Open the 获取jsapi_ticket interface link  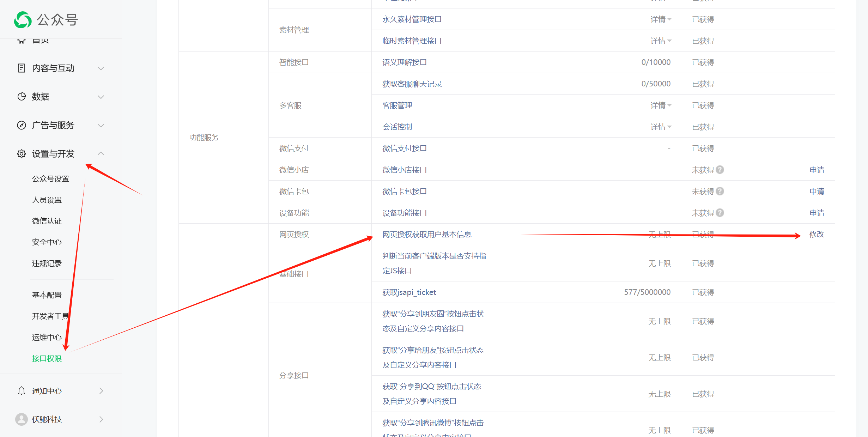(409, 292)
